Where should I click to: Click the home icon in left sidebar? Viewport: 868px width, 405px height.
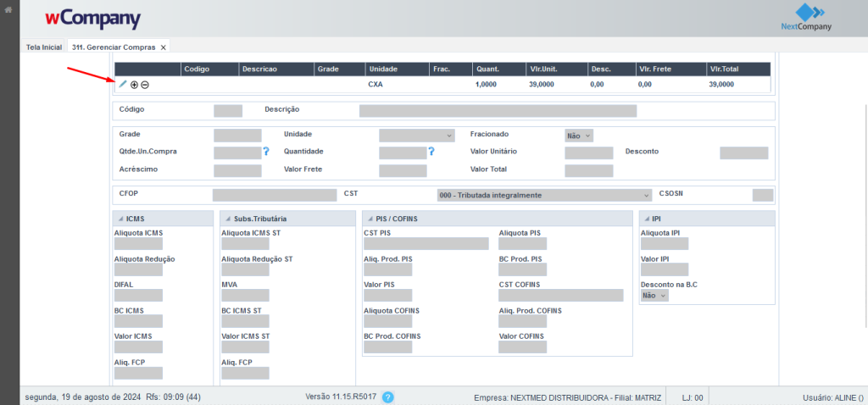8,10
